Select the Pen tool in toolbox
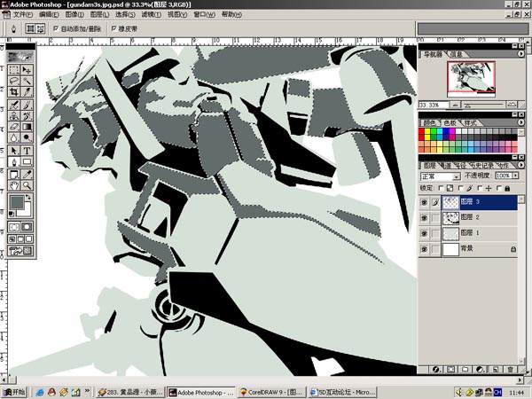This screenshot has height=399, width=532. tap(14, 161)
